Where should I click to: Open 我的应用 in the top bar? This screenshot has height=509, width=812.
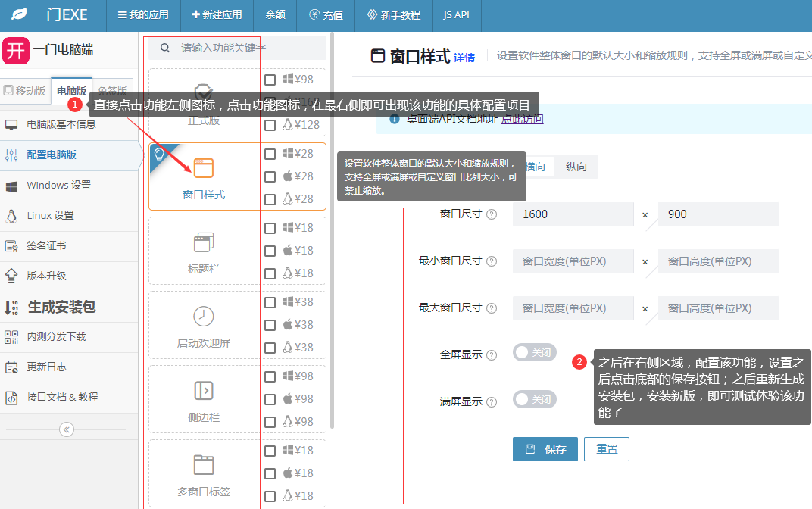point(143,15)
